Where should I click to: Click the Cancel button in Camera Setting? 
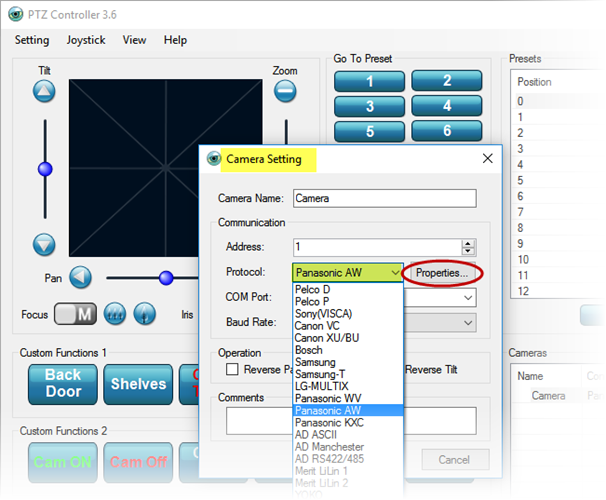pos(455,459)
